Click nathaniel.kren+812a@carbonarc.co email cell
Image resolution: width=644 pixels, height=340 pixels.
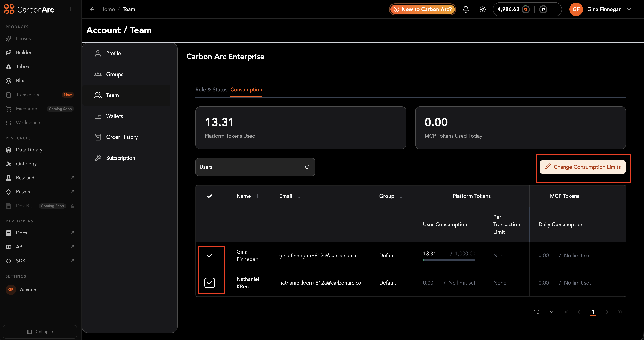(320, 282)
